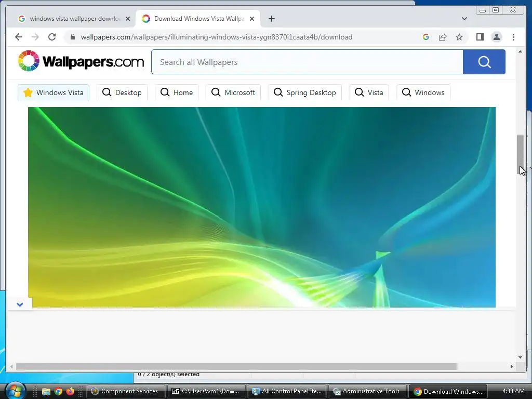Close the Google search results tab
Image resolution: width=532 pixels, height=399 pixels.
tap(128, 19)
